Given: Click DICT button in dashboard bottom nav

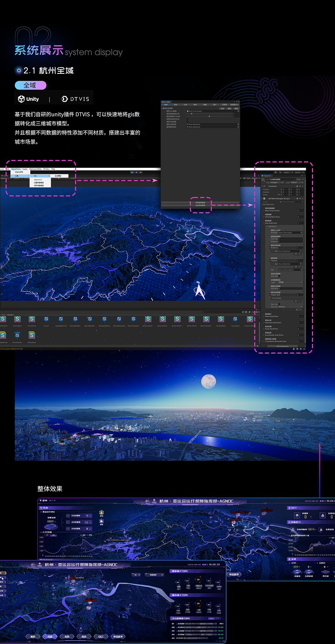Looking at the screenshot, I should point(101,636).
